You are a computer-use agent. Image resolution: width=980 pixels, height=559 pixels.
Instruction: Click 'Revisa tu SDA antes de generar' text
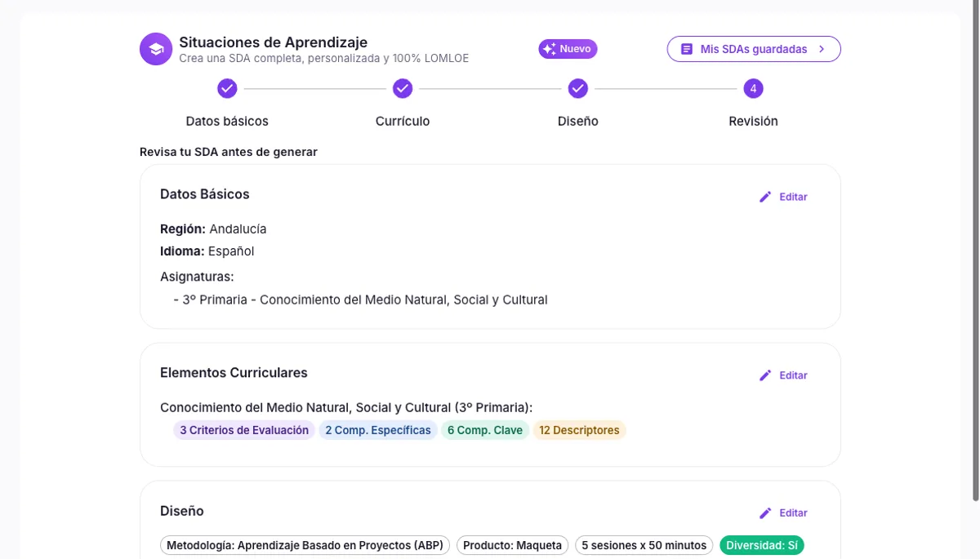pos(229,152)
